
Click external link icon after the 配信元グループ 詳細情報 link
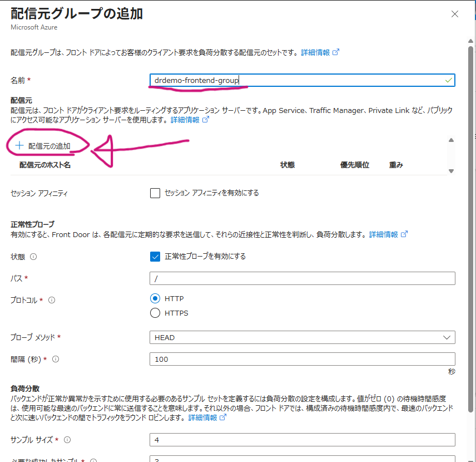tap(336, 52)
